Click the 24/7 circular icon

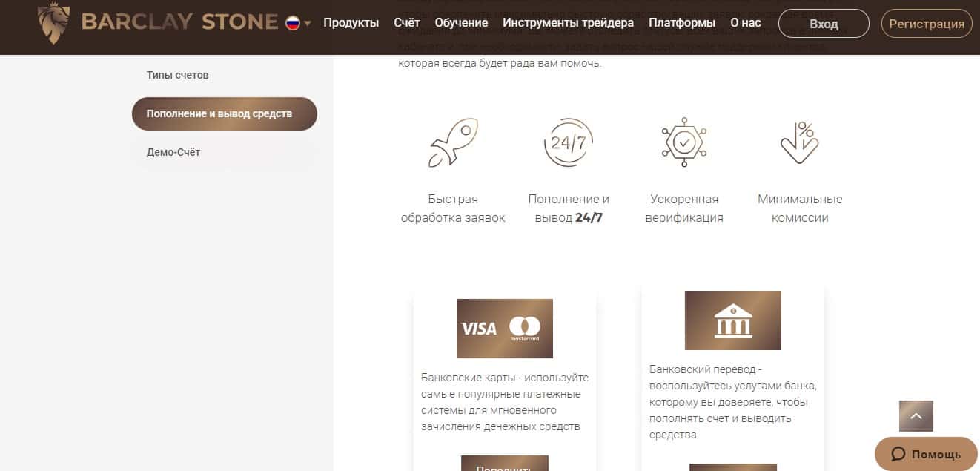click(x=569, y=142)
